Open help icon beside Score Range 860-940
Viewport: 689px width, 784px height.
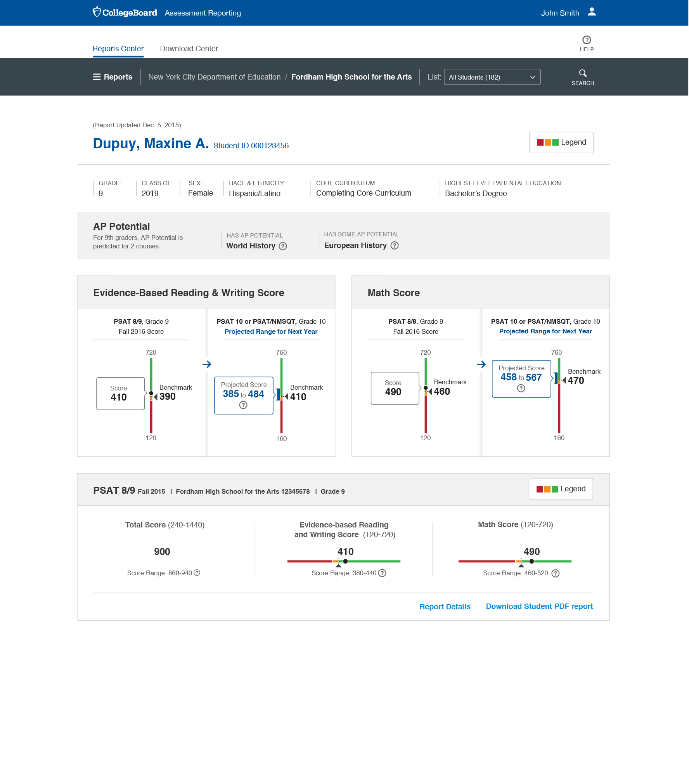[x=197, y=572]
